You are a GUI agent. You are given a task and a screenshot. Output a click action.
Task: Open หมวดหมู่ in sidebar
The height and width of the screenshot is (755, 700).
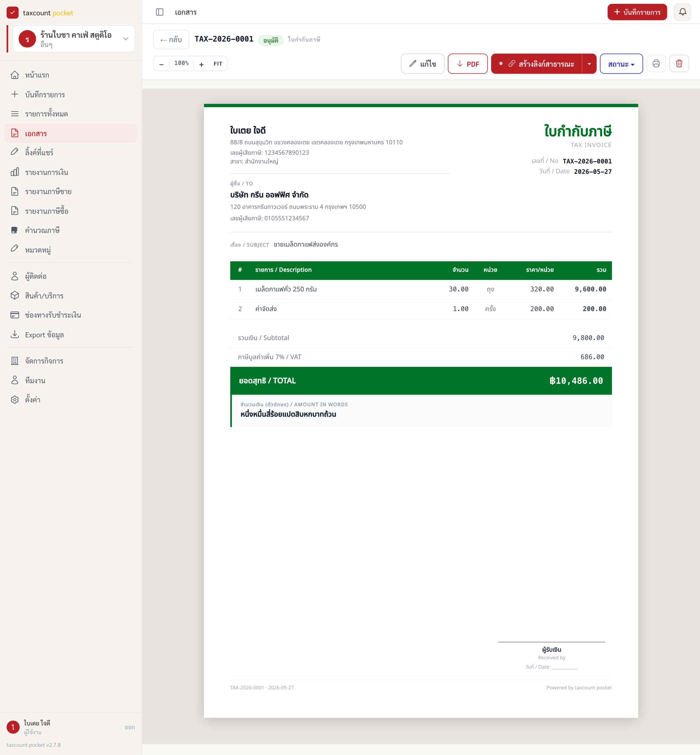[71, 250]
